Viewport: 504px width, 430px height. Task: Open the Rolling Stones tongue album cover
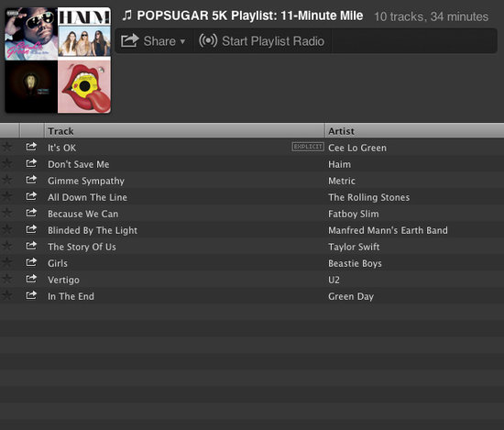[x=84, y=87]
